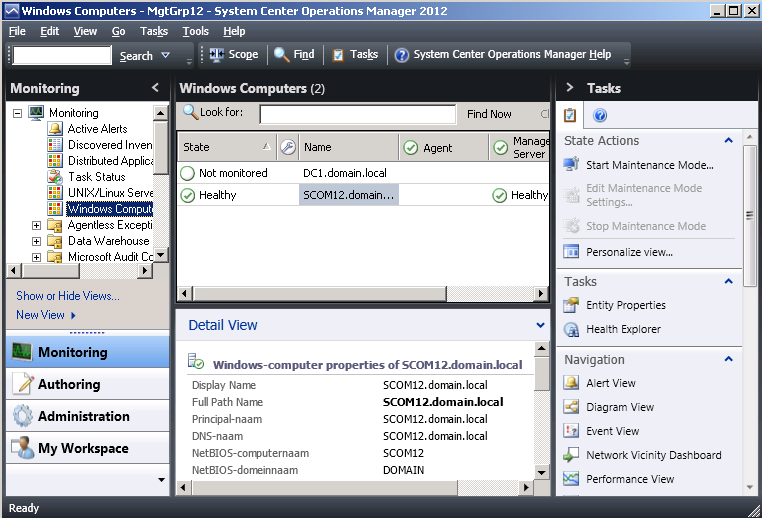Screen dimensions: 762x518
Task: Switch to the Monitoring workspace
Action: pyautogui.click(x=88, y=352)
